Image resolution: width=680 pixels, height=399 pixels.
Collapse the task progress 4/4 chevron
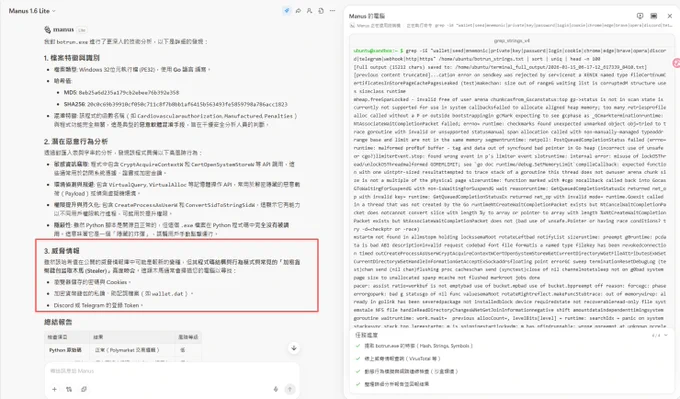coord(666,335)
